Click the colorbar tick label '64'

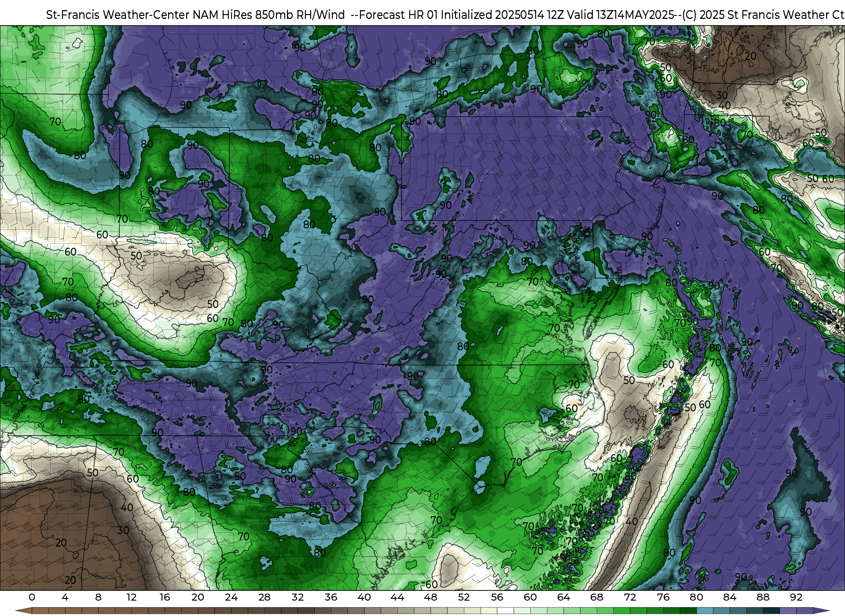pos(563,597)
